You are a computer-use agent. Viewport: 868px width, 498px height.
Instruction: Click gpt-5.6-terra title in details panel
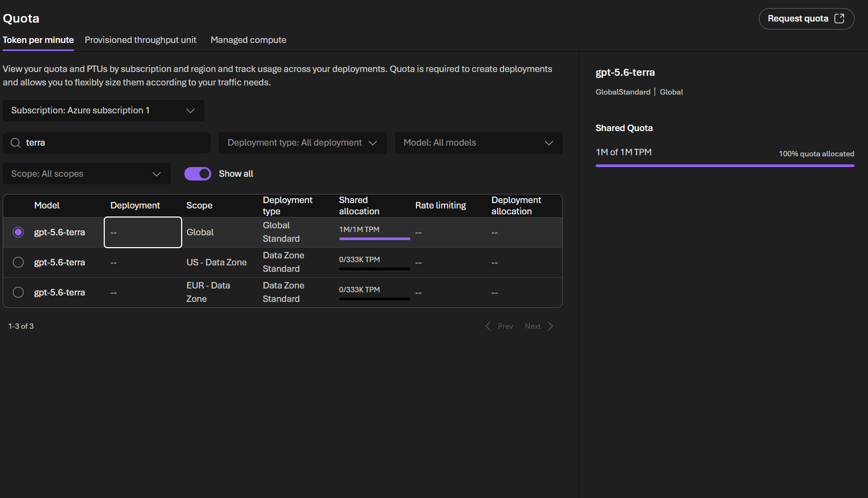coord(625,73)
